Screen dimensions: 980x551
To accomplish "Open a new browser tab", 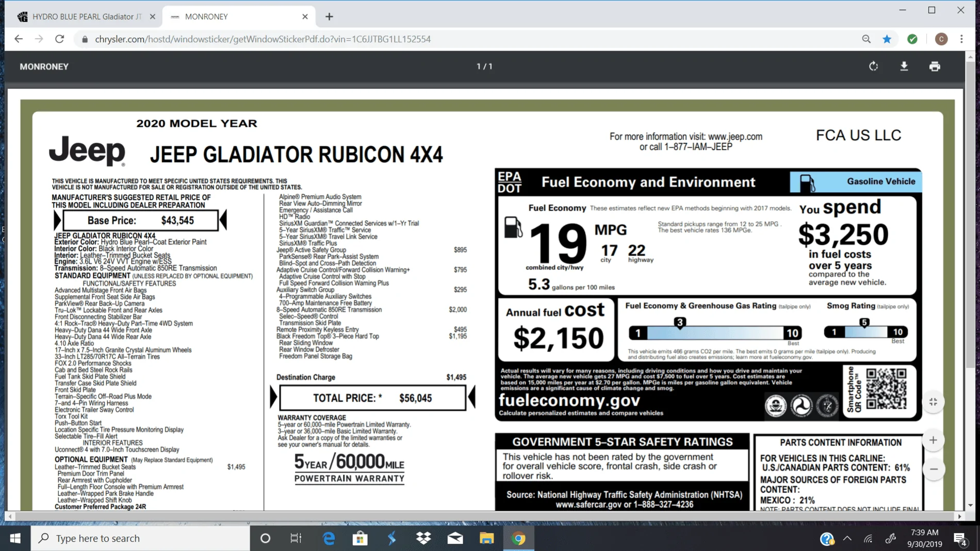I will 330,16.
